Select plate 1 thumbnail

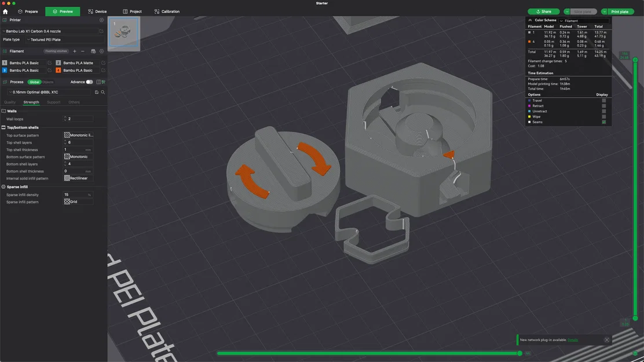pyautogui.click(x=123, y=32)
